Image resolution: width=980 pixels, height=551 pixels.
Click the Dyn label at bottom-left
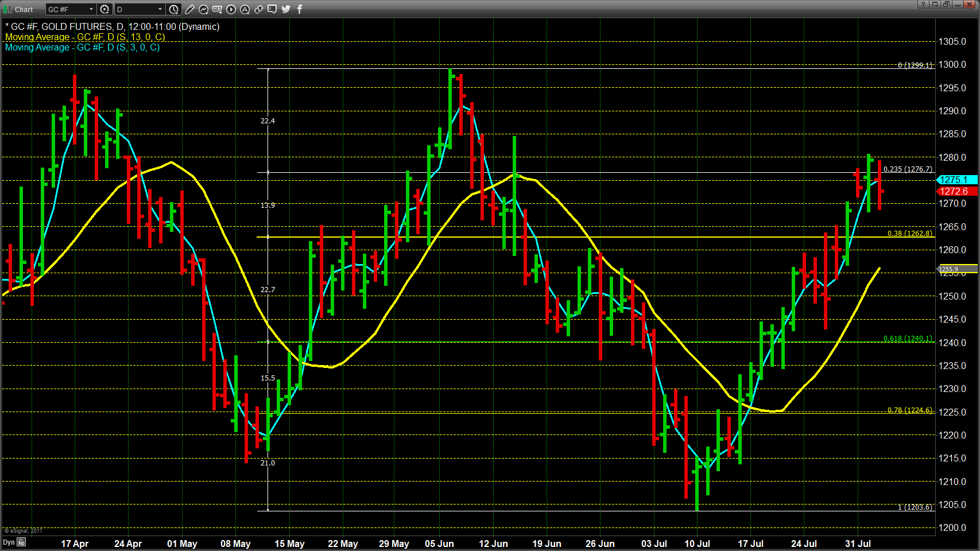(9, 542)
